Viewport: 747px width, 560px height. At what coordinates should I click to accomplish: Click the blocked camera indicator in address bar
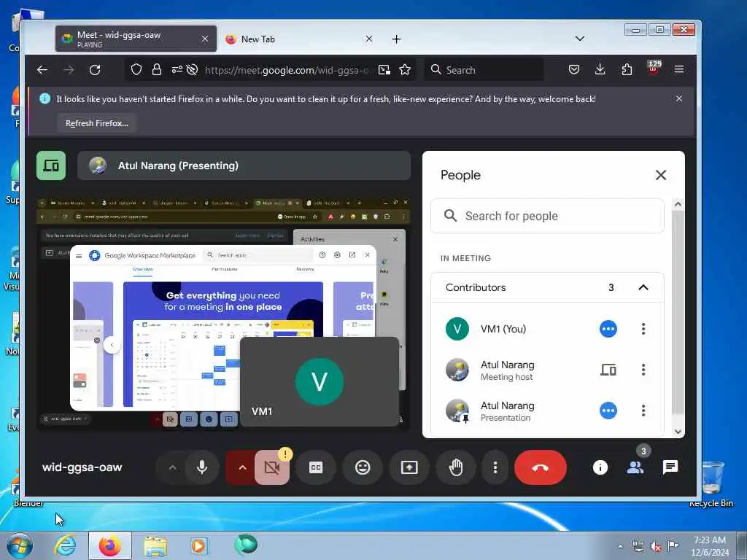[x=192, y=70]
